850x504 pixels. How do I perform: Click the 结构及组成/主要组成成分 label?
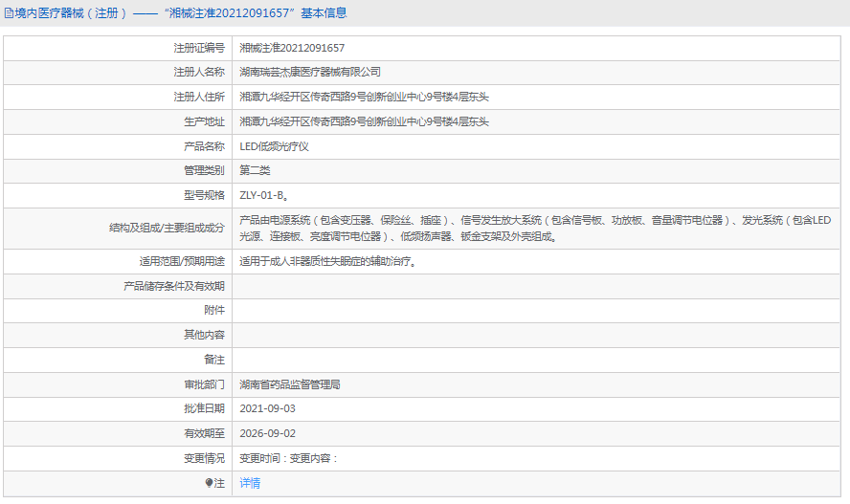167,229
